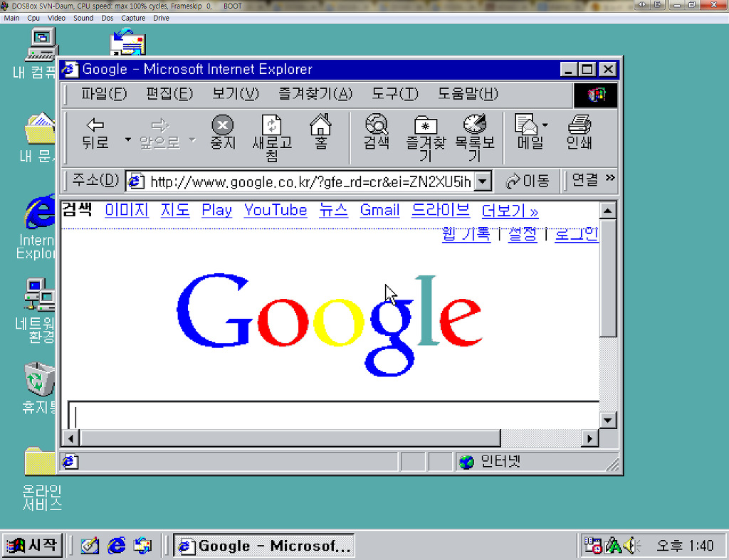Open the 도움말(H) menu
This screenshot has width=729, height=560.
[x=468, y=94]
